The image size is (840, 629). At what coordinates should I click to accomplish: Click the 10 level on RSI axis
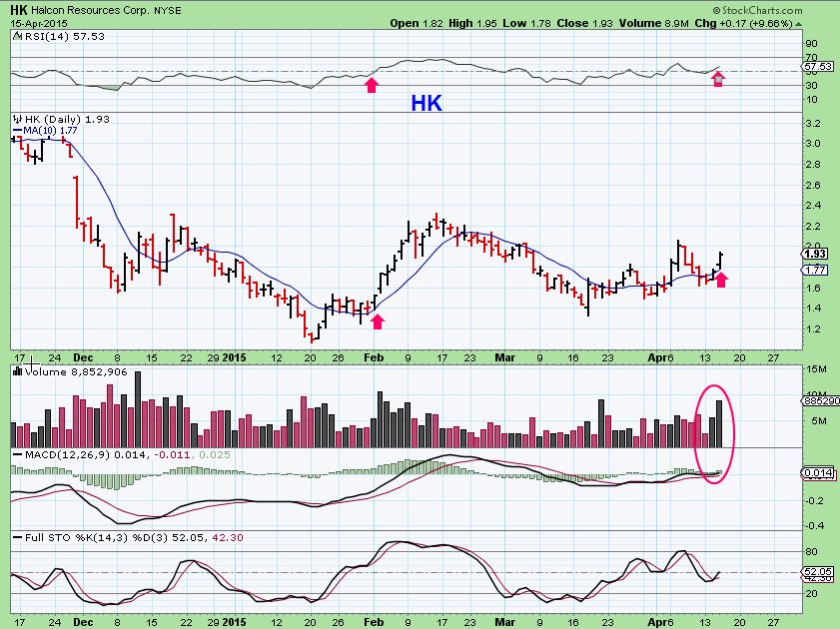[x=811, y=100]
